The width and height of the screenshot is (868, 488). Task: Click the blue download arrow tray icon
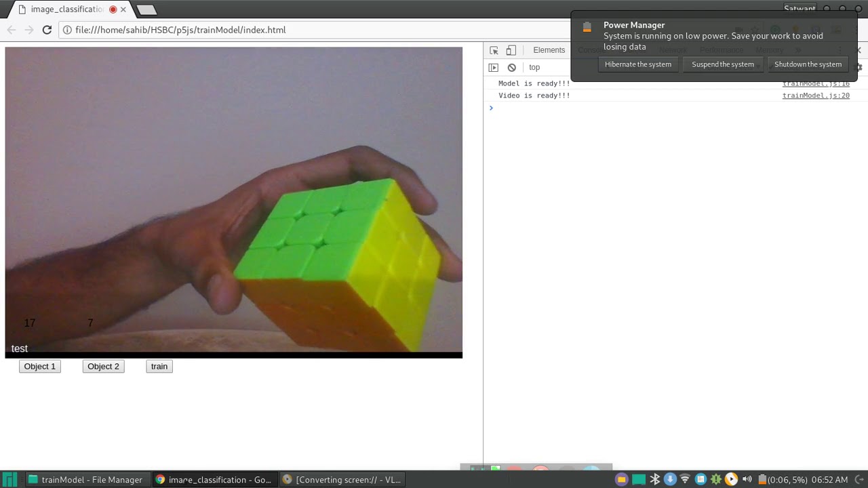[x=670, y=479]
